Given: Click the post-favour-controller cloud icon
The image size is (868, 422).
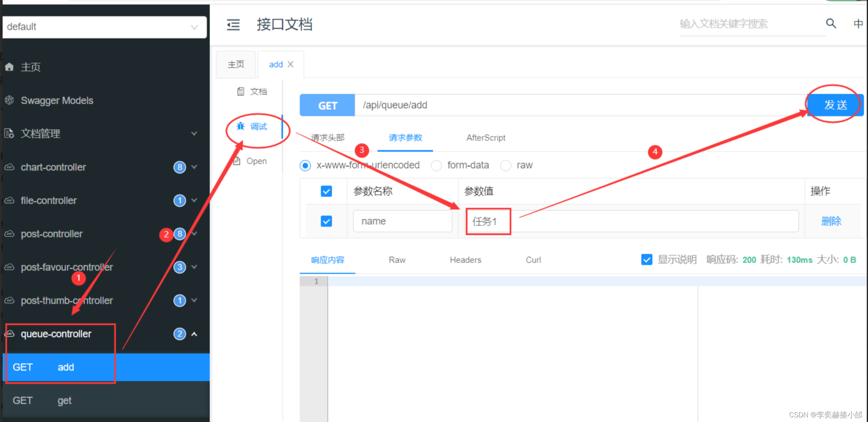Looking at the screenshot, I should pyautogui.click(x=9, y=267).
